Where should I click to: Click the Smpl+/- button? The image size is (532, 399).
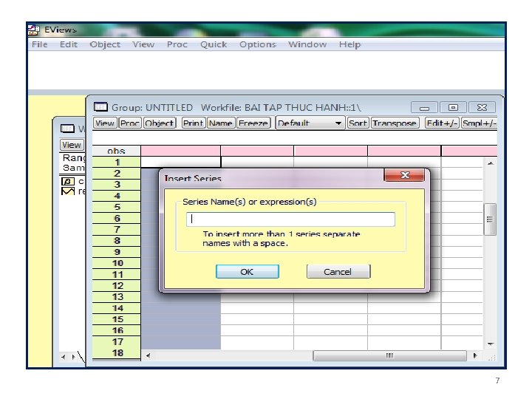479,123
